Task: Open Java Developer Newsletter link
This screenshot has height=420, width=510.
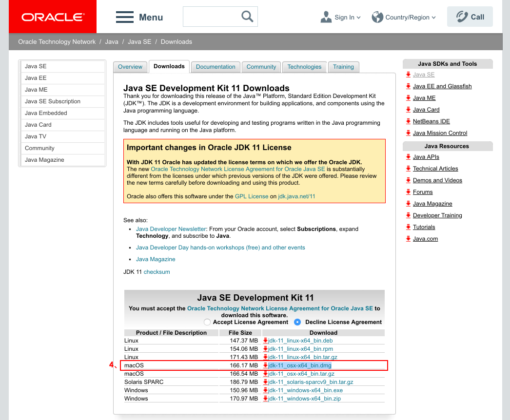Action: tap(171, 229)
